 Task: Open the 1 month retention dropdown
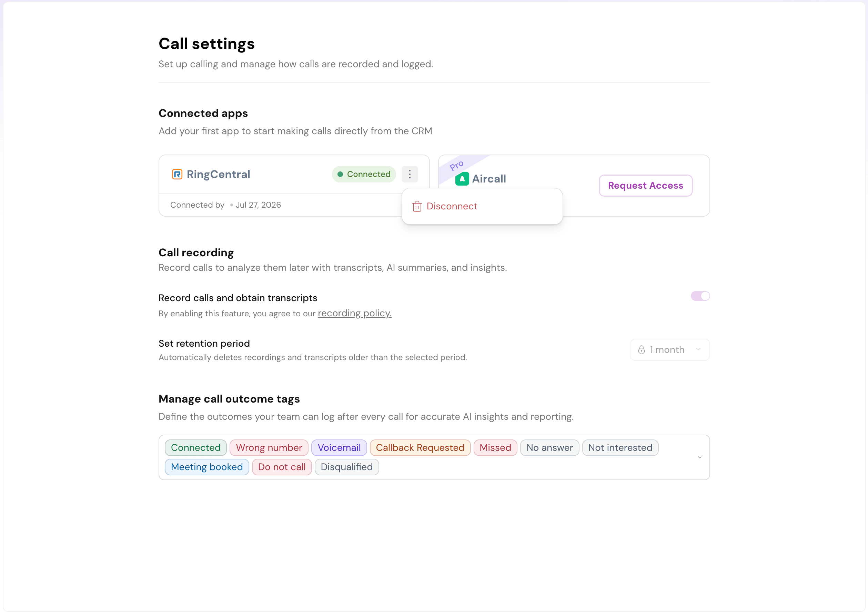coord(669,349)
